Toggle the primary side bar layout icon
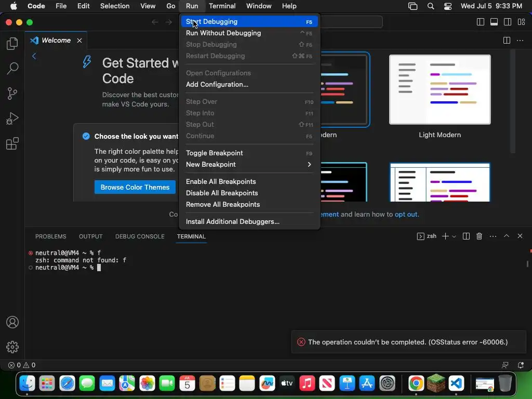532x399 pixels. pos(481,22)
